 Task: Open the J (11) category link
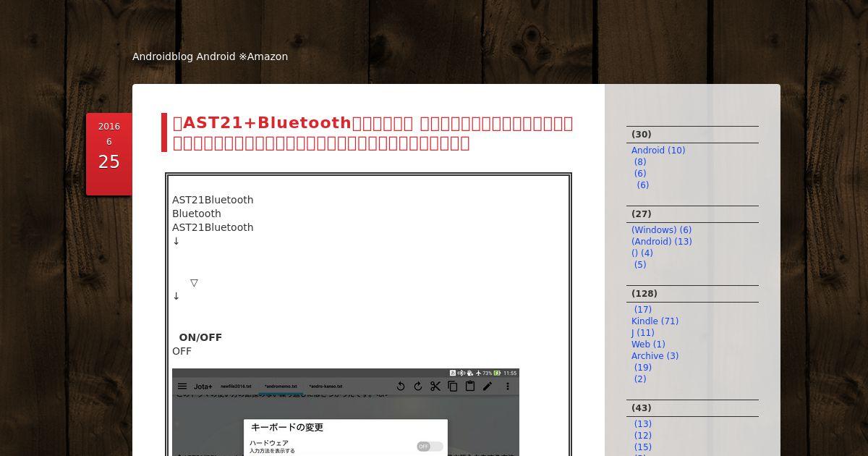click(642, 333)
